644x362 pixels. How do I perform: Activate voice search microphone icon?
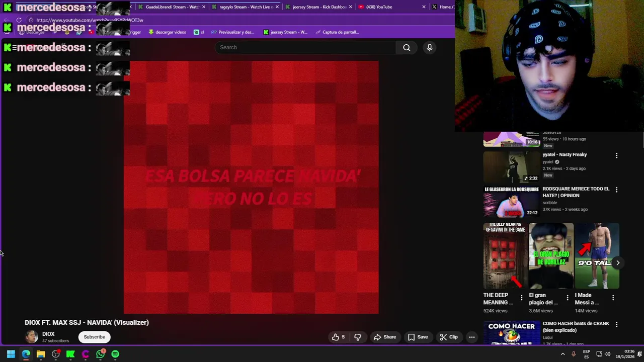[429, 47]
